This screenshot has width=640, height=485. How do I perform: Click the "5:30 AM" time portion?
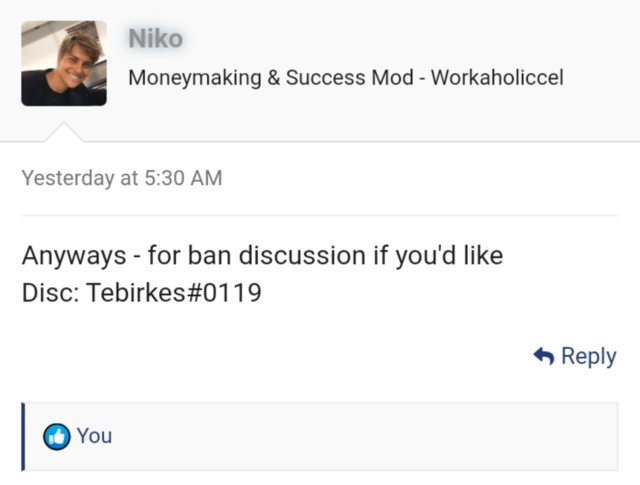click(x=183, y=178)
